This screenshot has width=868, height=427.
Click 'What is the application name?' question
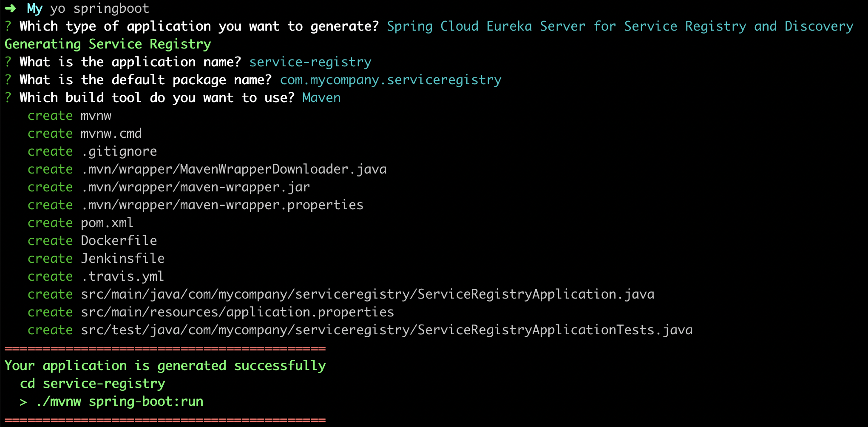[x=130, y=62]
